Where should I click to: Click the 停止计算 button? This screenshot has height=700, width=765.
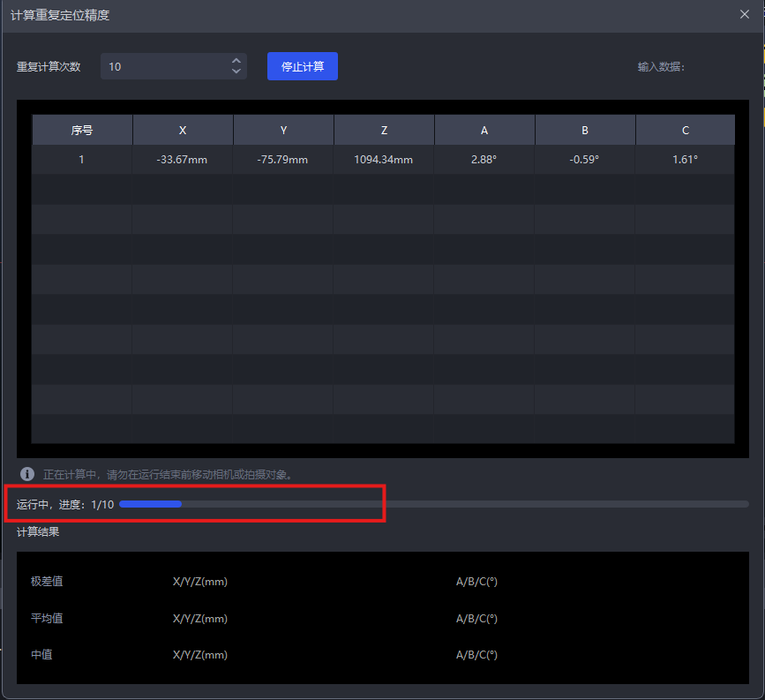point(302,66)
